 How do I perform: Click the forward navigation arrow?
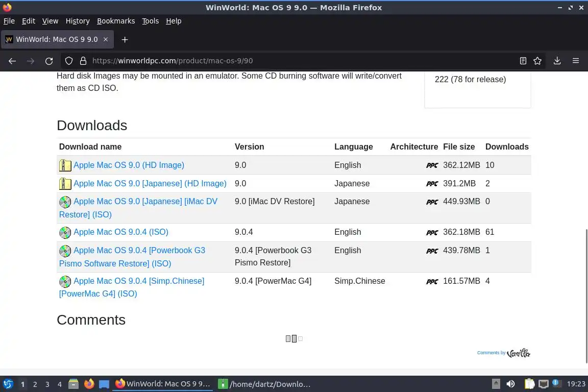coord(31,61)
